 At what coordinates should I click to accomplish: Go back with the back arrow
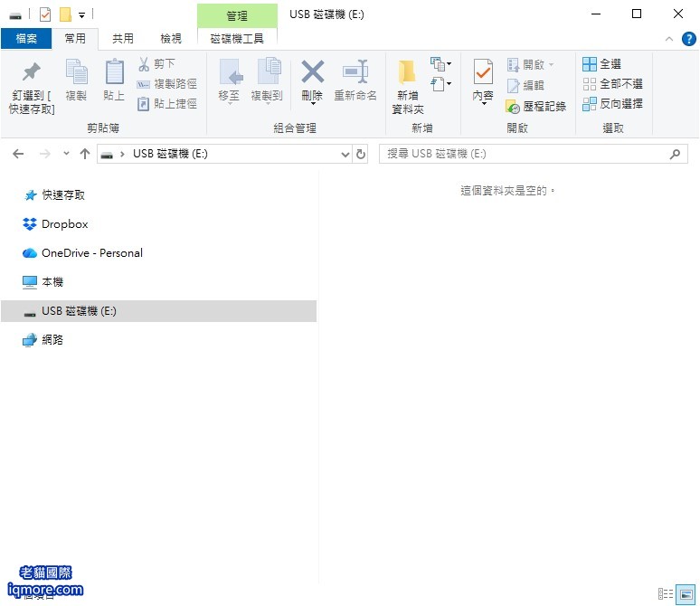(18, 154)
